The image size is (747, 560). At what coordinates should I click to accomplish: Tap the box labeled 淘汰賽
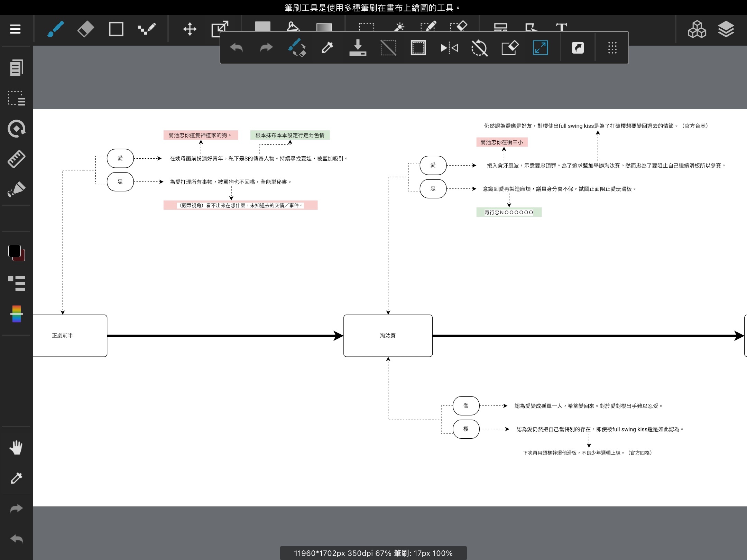point(388,336)
